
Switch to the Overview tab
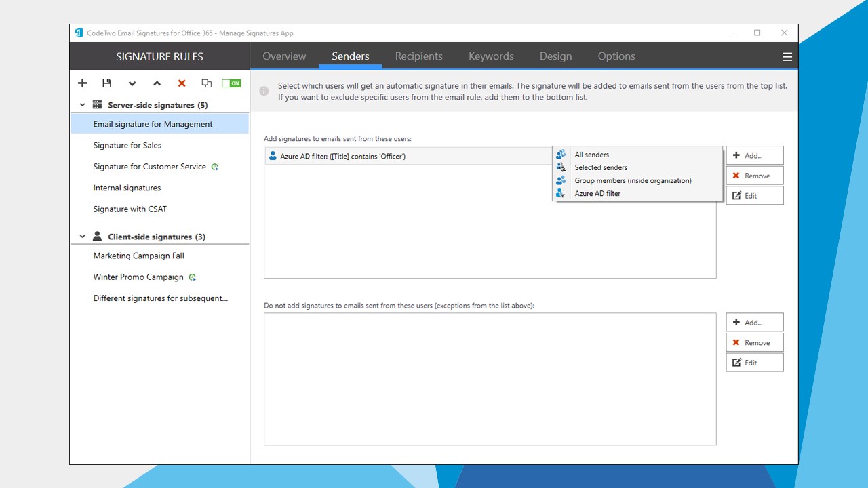click(284, 56)
